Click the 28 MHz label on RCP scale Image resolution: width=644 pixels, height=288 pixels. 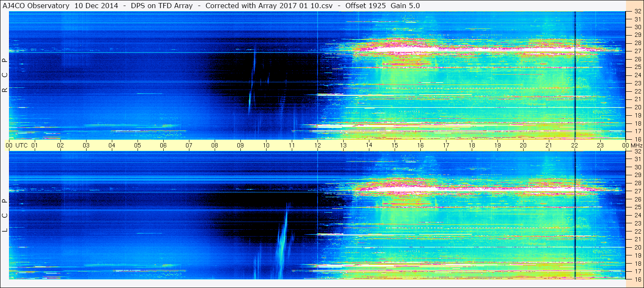click(638, 43)
